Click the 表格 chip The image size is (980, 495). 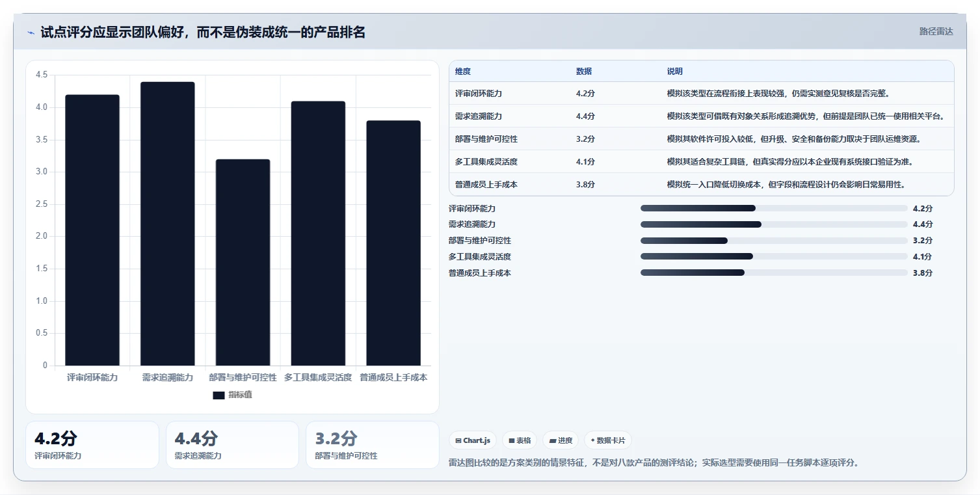tap(520, 440)
